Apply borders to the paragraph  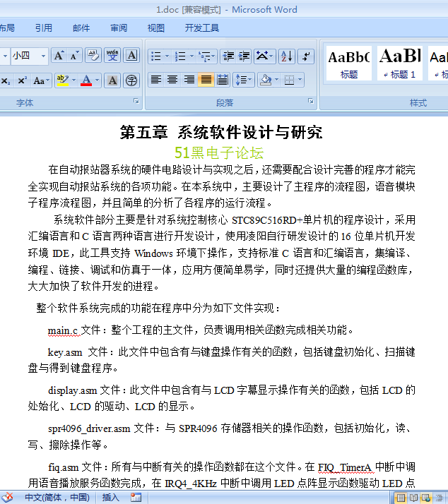tap(289, 80)
